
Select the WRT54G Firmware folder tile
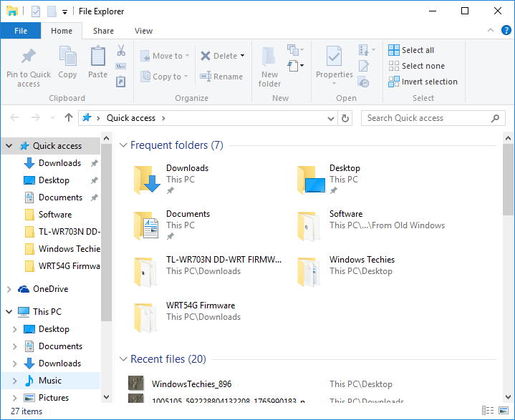(187, 318)
